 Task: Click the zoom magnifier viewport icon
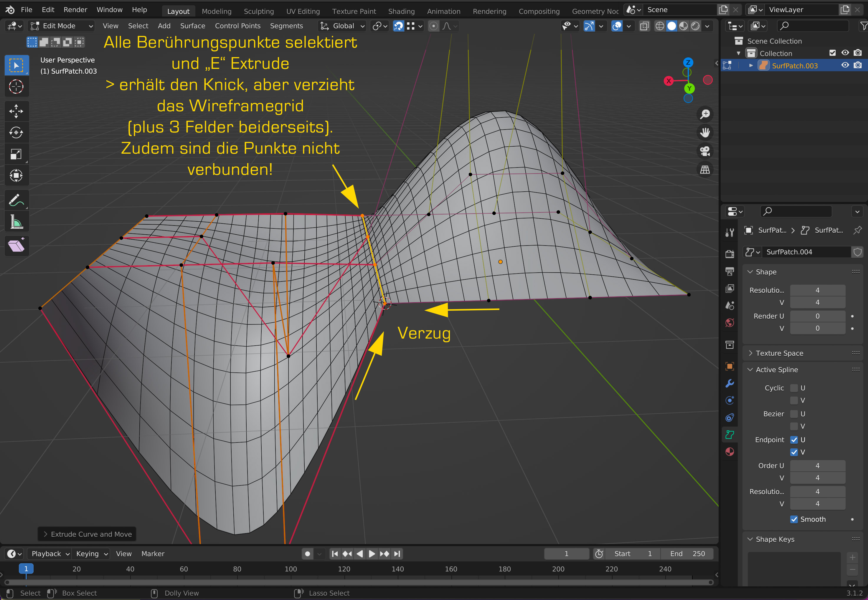(705, 114)
